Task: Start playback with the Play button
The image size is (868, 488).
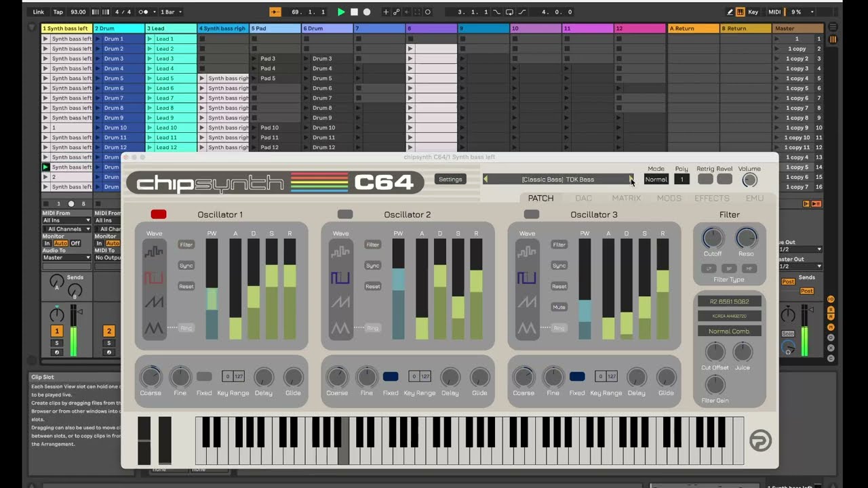Action: coord(341,12)
